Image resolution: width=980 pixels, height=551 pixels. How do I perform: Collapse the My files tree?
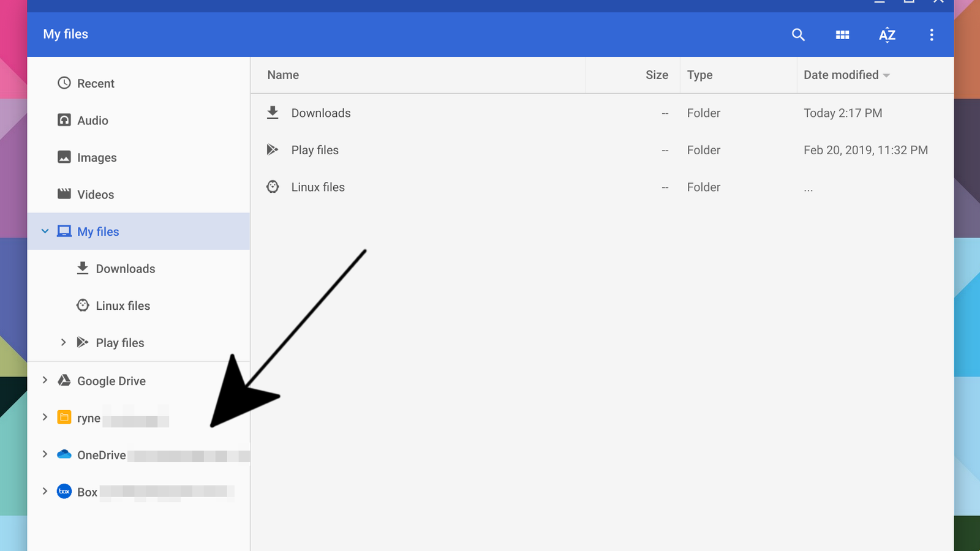(45, 231)
